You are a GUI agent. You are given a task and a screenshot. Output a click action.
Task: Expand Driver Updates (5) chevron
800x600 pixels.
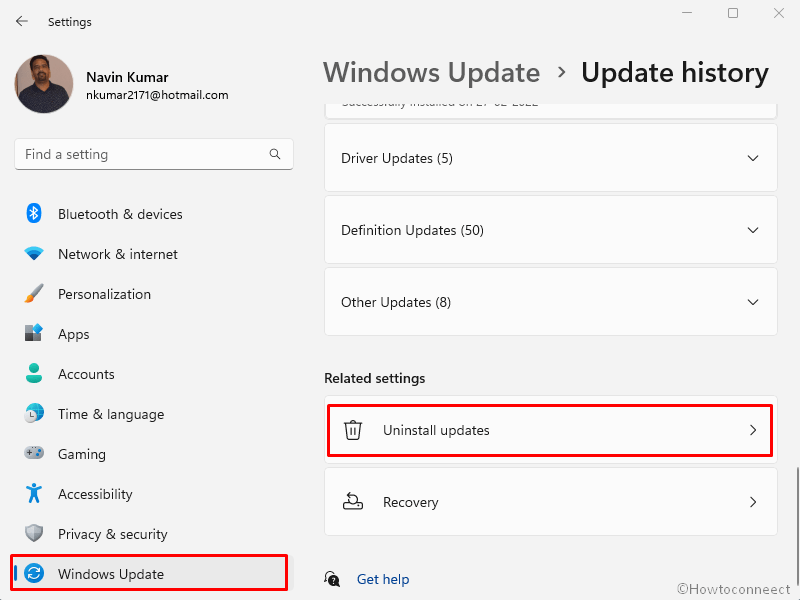click(x=753, y=158)
